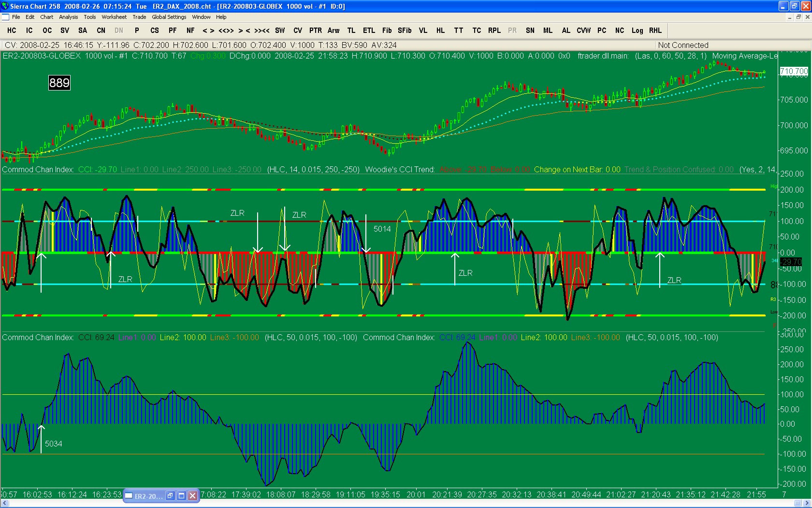812x508 pixels.
Task: Open the Trade menu
Action: click(139, 17)
